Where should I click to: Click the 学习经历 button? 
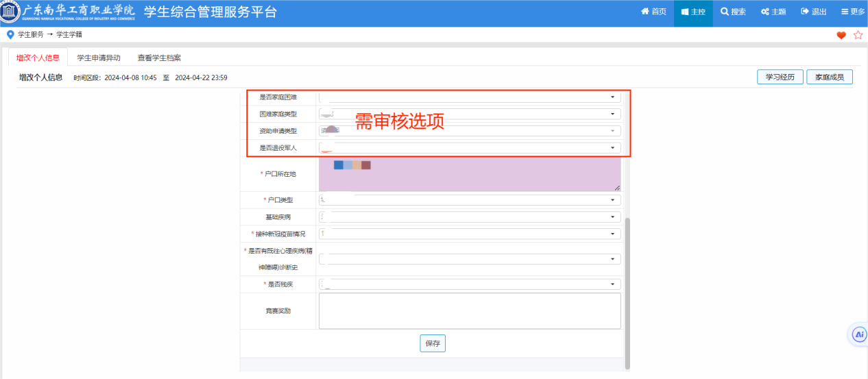click(x=780, y=77)
